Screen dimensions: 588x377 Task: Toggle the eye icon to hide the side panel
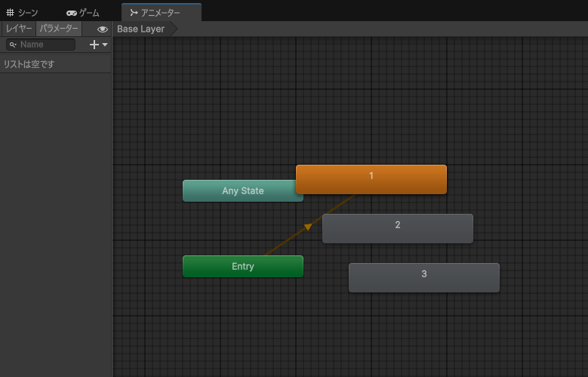point(103,29)
